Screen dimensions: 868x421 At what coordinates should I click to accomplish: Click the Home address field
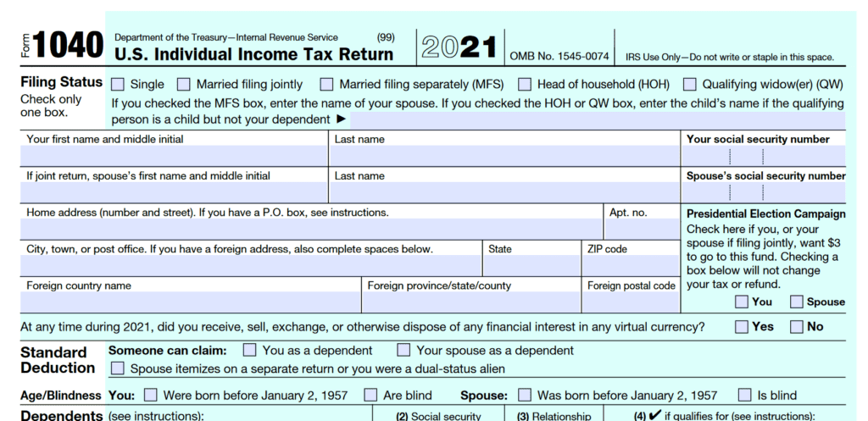311,229
